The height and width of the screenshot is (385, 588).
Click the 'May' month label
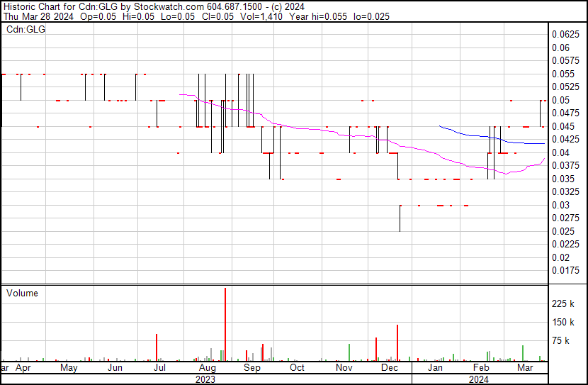point(69,368)
